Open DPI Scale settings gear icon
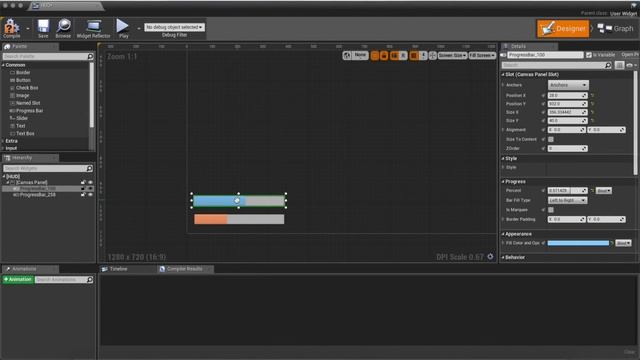The height and width of the screenshot is (360, 640). point(490,256)
